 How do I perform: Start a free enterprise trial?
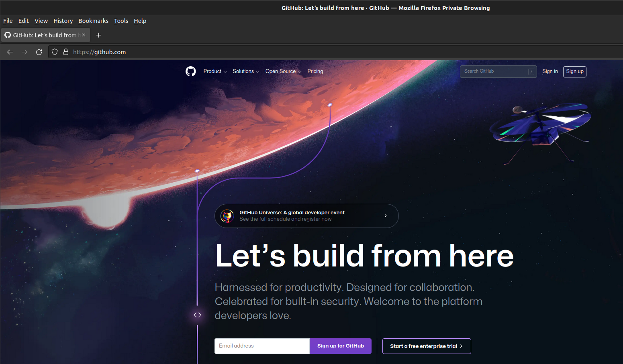(x=427, y=346)
